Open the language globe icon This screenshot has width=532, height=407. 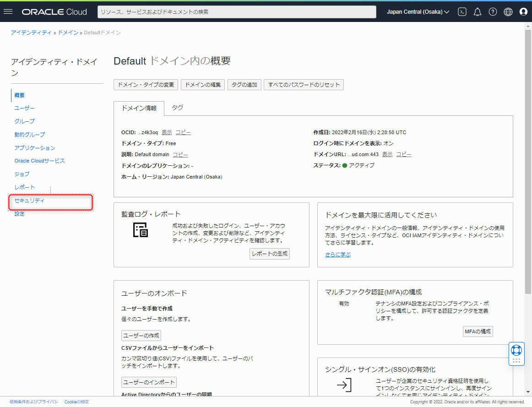(x=508, y=12)
